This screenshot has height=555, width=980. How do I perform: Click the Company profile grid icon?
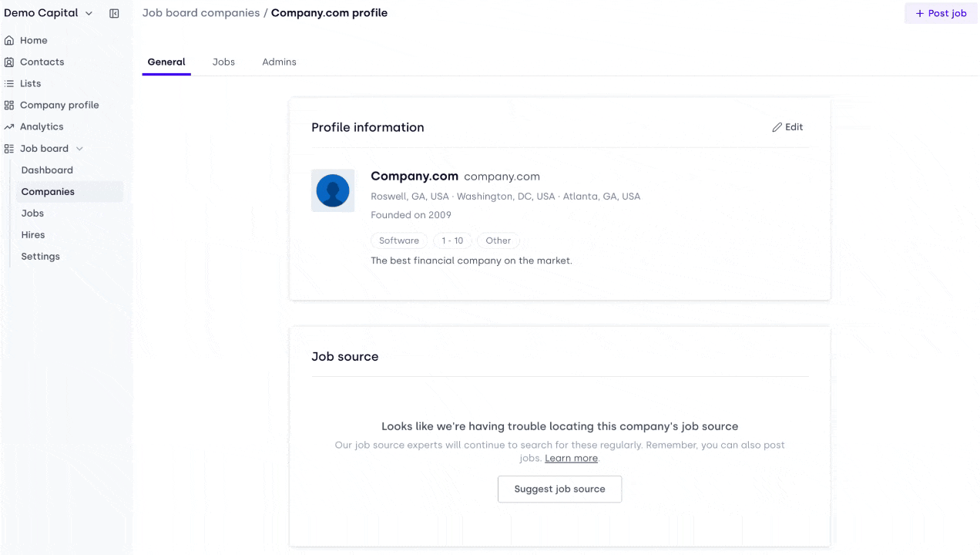(9, 105)
